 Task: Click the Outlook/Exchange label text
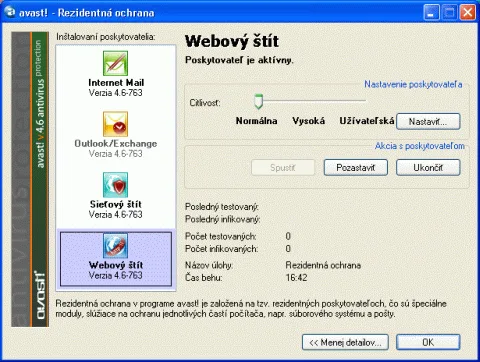(x=116, y=144)
